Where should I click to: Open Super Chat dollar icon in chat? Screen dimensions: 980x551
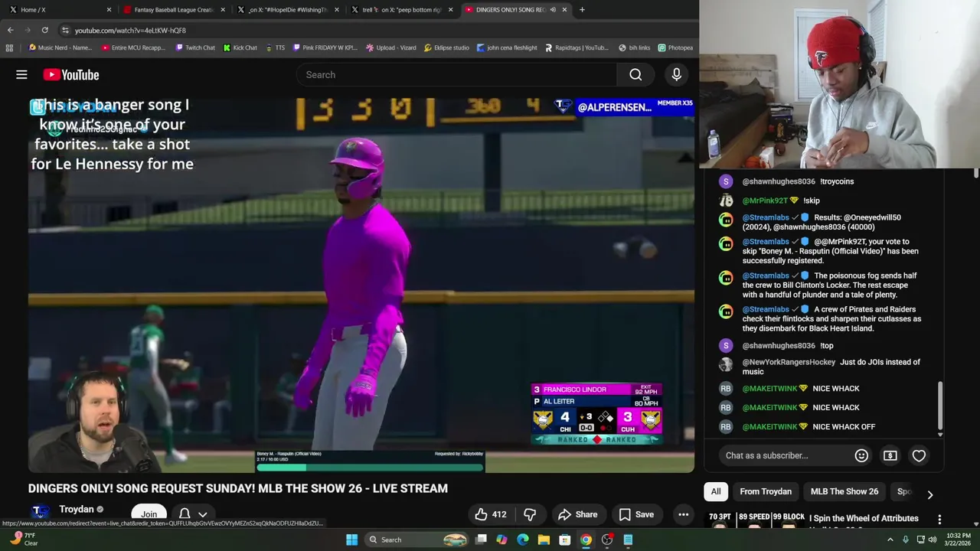890,455
